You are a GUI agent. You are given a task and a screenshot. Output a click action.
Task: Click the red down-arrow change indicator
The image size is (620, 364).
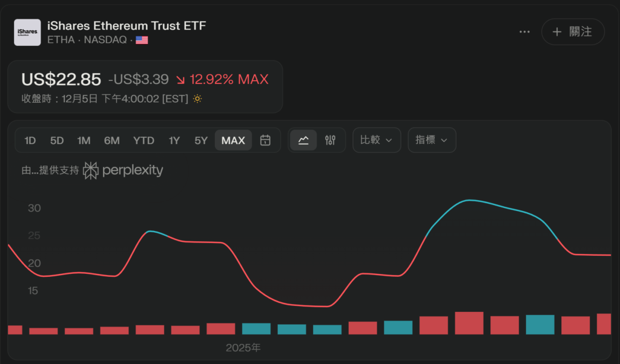[180, 80]
